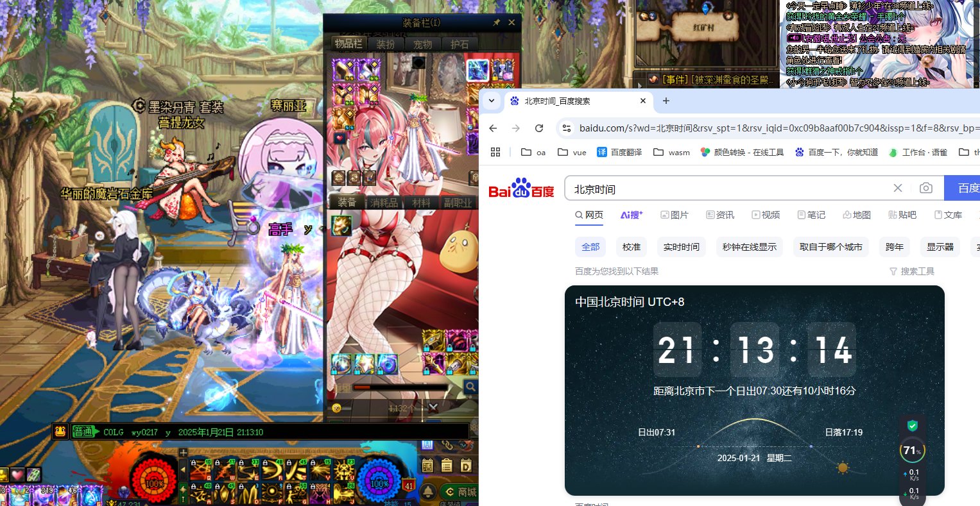Click the red HP orb showing 100%
Viewport: 980px width, 506px height.
click(154, 480)
